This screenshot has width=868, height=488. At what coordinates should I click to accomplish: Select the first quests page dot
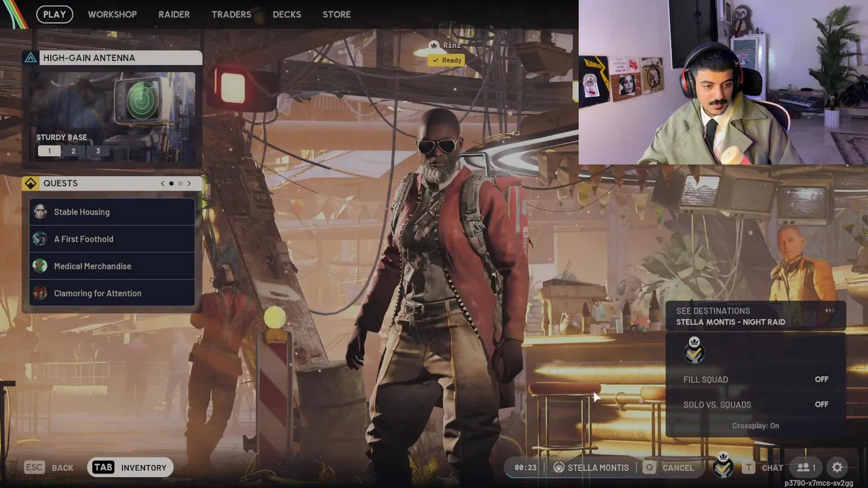(171, 184)
